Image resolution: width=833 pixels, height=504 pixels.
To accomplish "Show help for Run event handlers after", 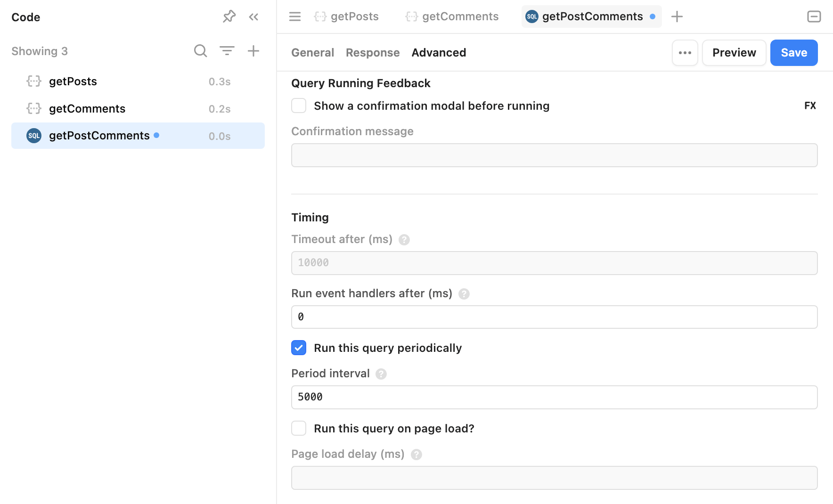I will coord(464,294).
